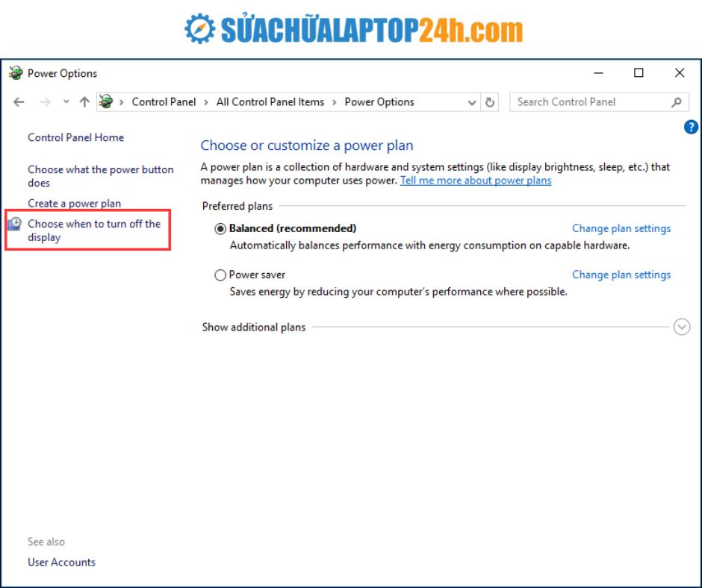Viewport: 702px width, 588px height.
Task: Open the recent locations dropdown arrow
Action: click(x=66, y=102)
